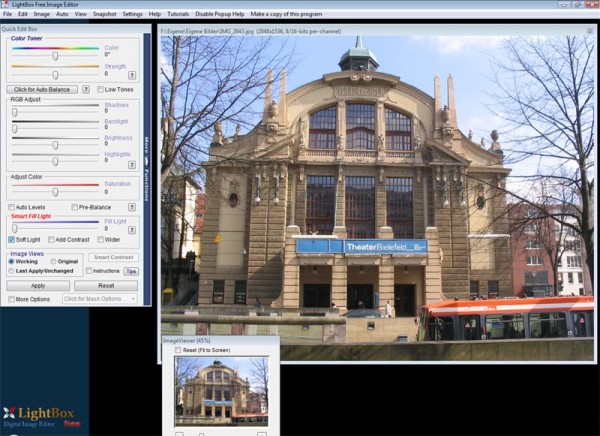Tick the More Options checkbox

(11, 299)
